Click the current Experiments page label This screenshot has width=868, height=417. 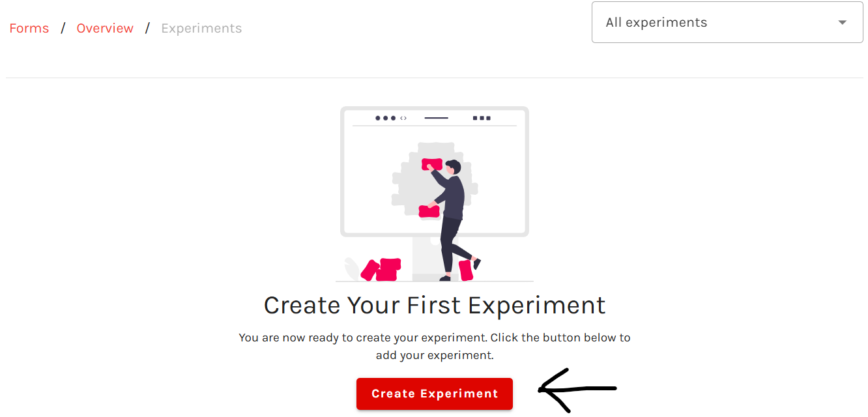201,28
